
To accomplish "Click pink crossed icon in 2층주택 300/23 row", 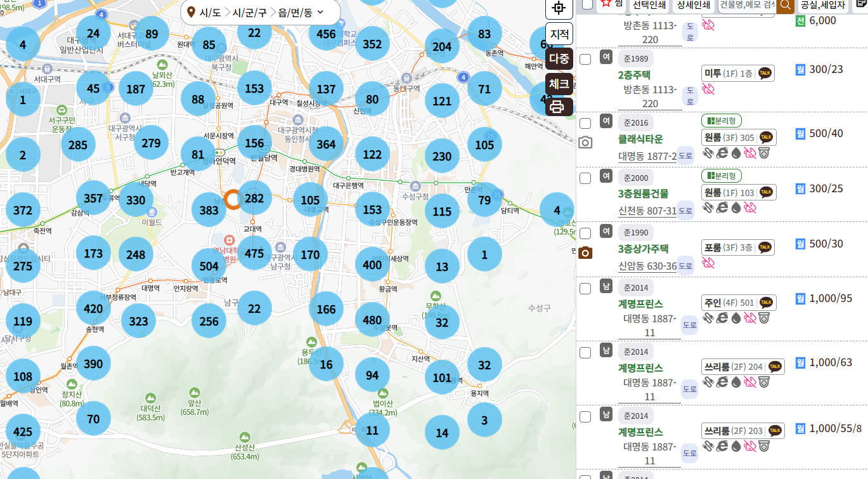I will click(708, 89).
